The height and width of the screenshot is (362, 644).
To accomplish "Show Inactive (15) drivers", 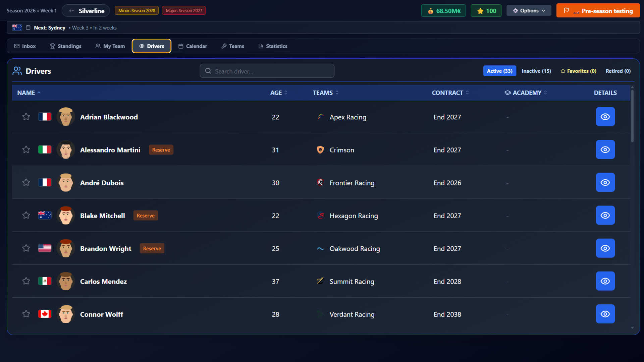I will click(x=536, y=71).
